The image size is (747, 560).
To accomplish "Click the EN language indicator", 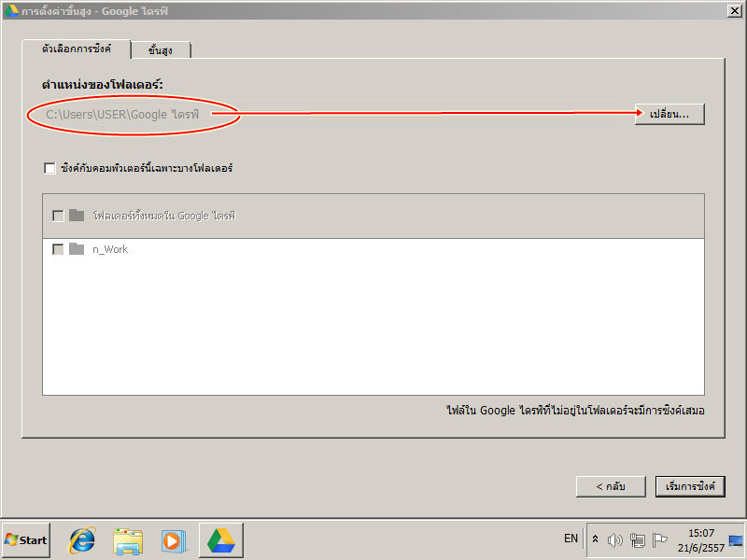I will click(571, 539).
